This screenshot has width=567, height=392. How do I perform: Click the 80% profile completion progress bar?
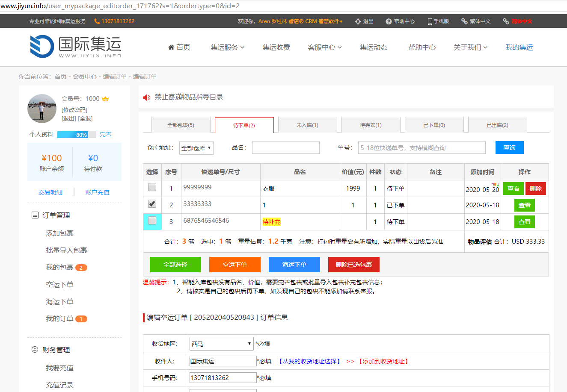click(x=76, y=135)
